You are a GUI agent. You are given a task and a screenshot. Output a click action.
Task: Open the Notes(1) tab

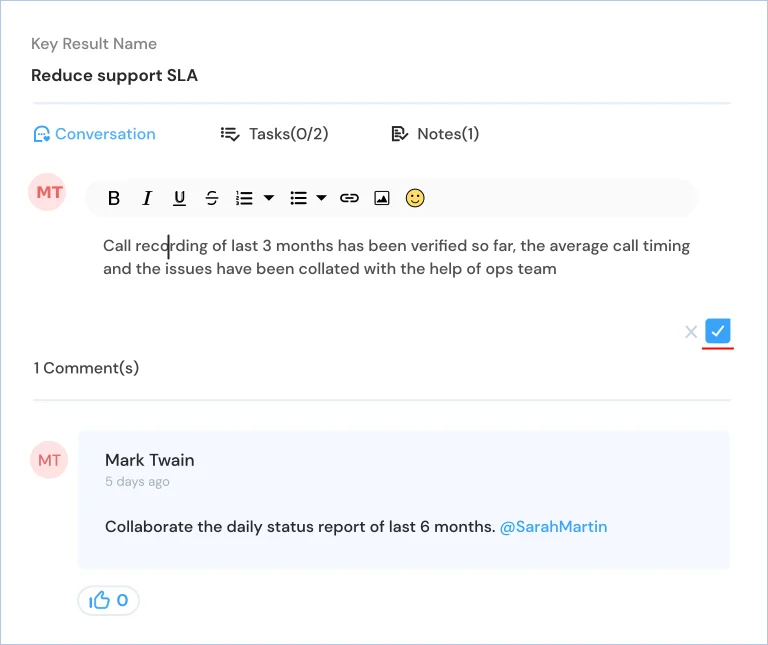[435, 134]
